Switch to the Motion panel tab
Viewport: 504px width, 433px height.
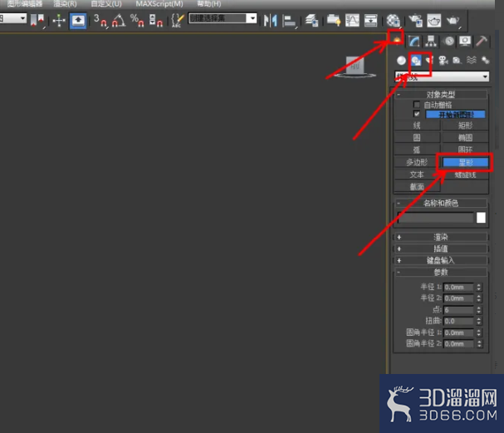[x=448, y=42]
